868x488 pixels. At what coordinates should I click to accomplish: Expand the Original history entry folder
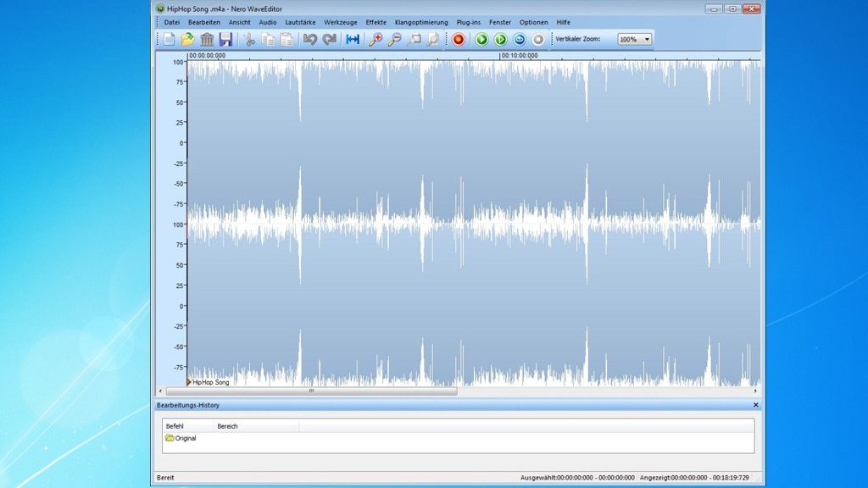point(169,438)
